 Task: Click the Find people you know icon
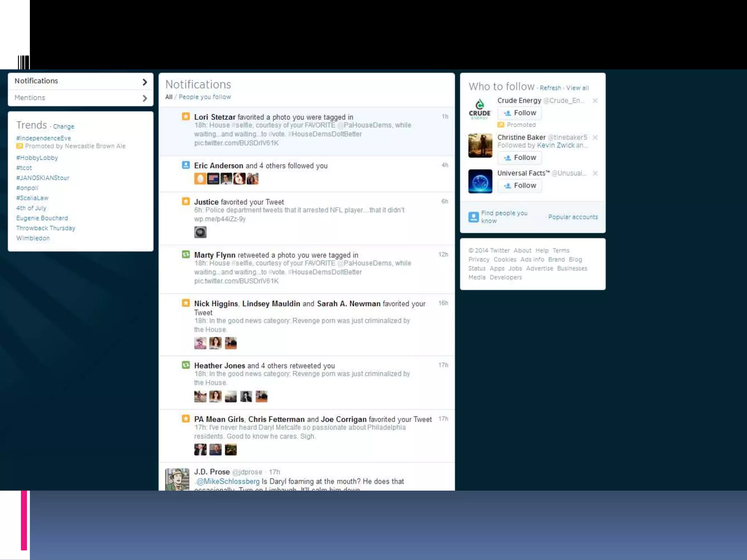(x=473, y=217)
